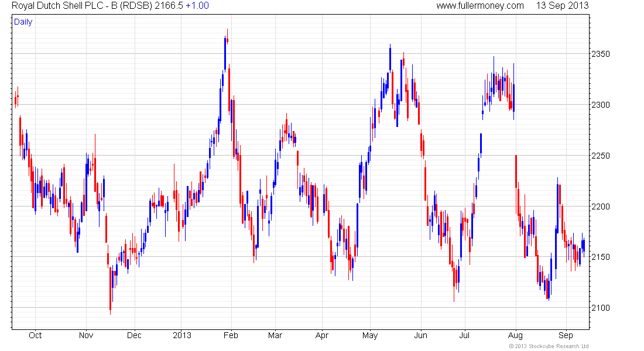Select the 'Daily' interval label
This screenshot has height=351, width=644.
pyautogui.click(x=23, y=22)
